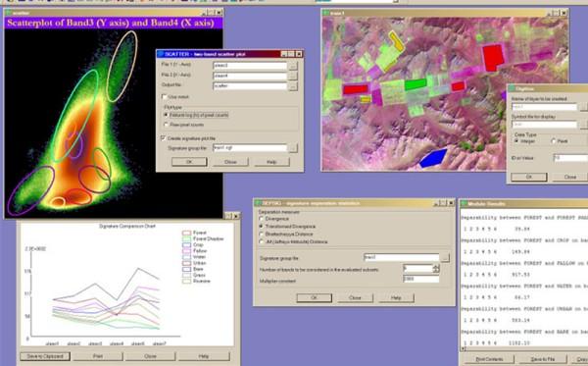Image resolution: width=588 pixels, height=366 pixels.
Task: Select Raw pixel counts plot type
Action: point(166,125)
